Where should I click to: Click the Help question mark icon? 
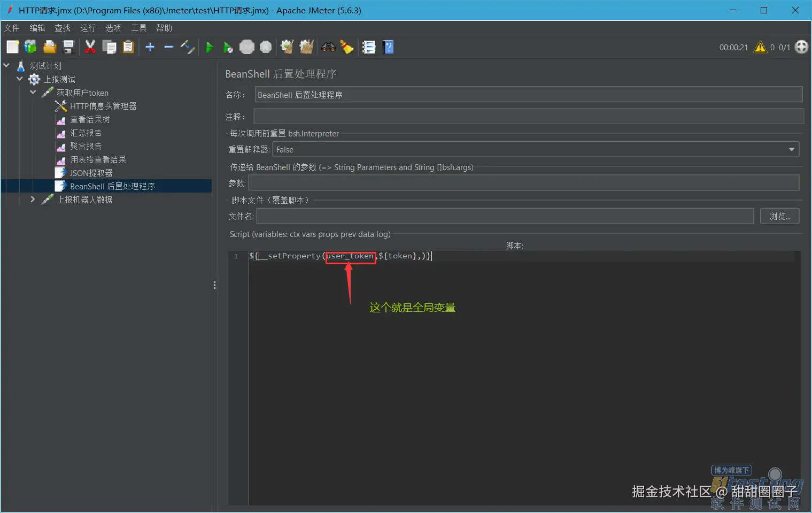[389, 47]
